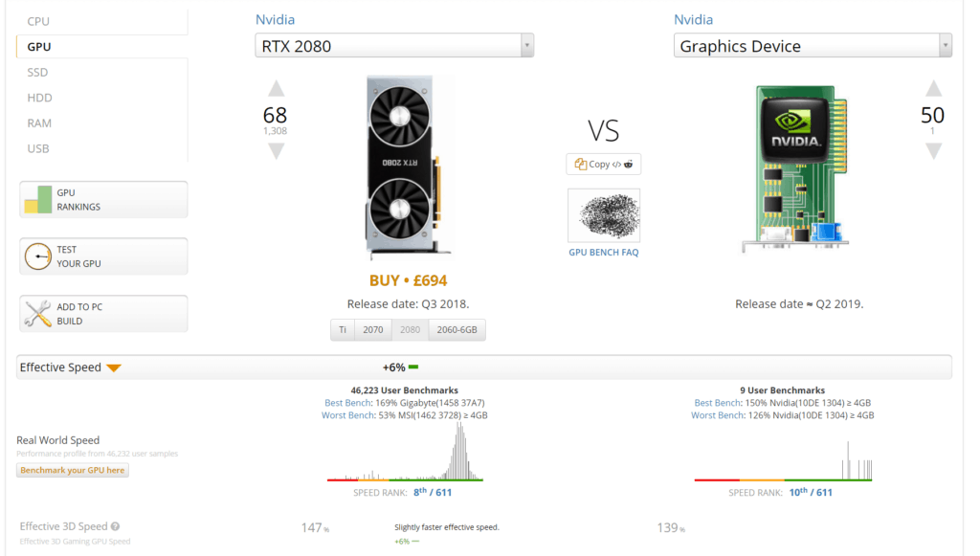The width and height of the screenshot is (980, 556).
Task: Switch to the SSD category
Action: point(37,72)
